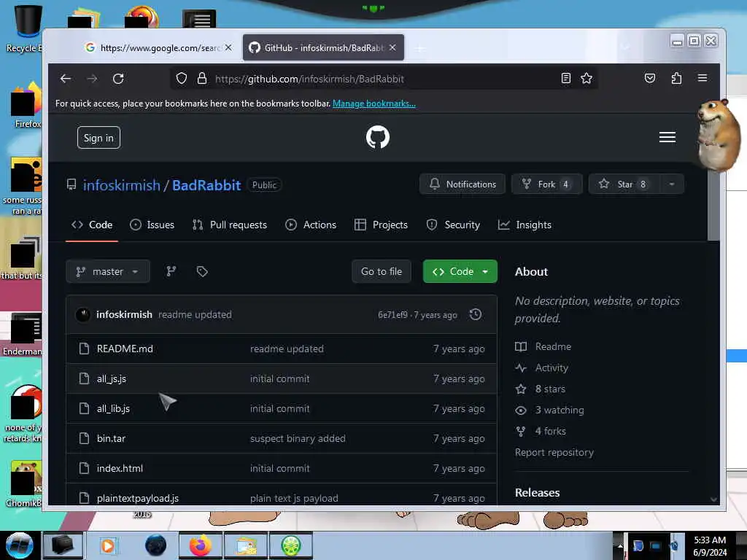Screen dimensions: 747x560
Task: View site security via the padlock icon
Action: (202, 79)
